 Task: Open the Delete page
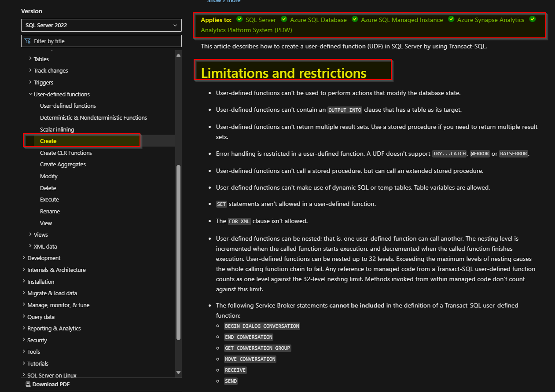[x=48, y=188]
